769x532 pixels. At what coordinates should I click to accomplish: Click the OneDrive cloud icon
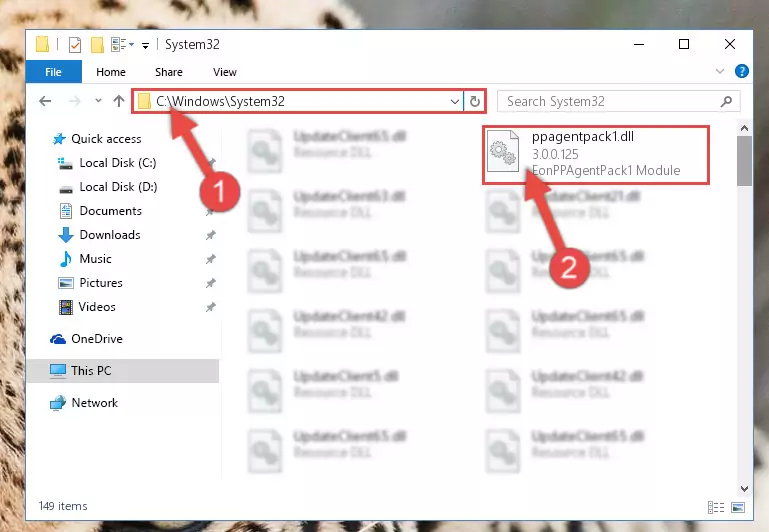[58, 339]
